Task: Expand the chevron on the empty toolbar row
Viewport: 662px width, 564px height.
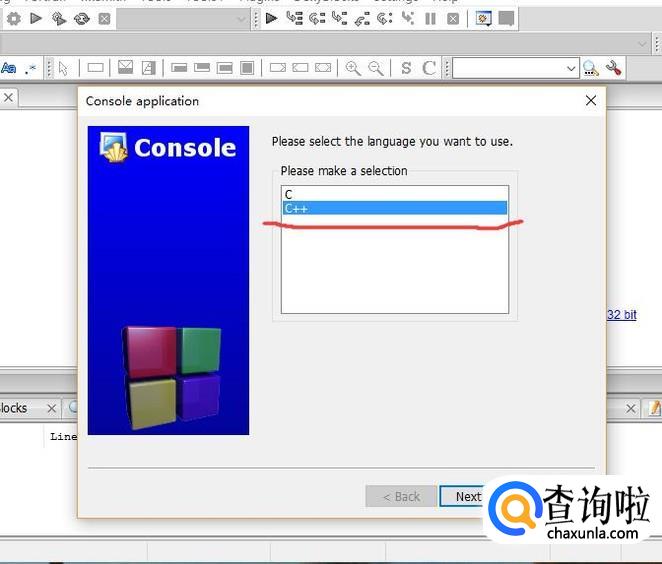Action: tap(642, 44)
